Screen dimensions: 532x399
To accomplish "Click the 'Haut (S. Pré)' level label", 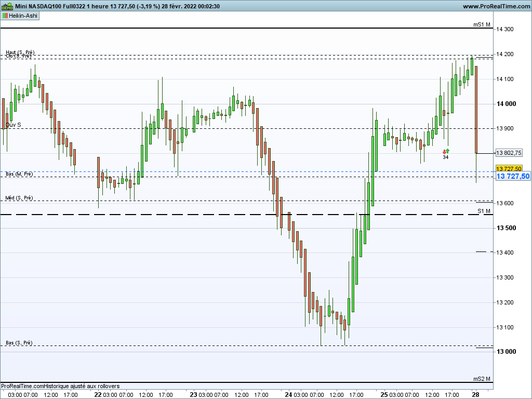I will pyautogui.click(x=20, y=52).
